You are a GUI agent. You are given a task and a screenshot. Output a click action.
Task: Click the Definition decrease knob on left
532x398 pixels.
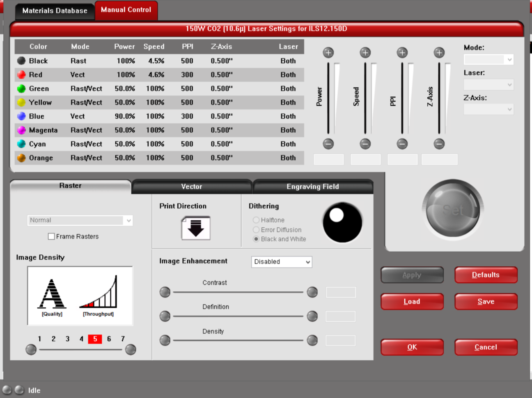tap(165, 316)
